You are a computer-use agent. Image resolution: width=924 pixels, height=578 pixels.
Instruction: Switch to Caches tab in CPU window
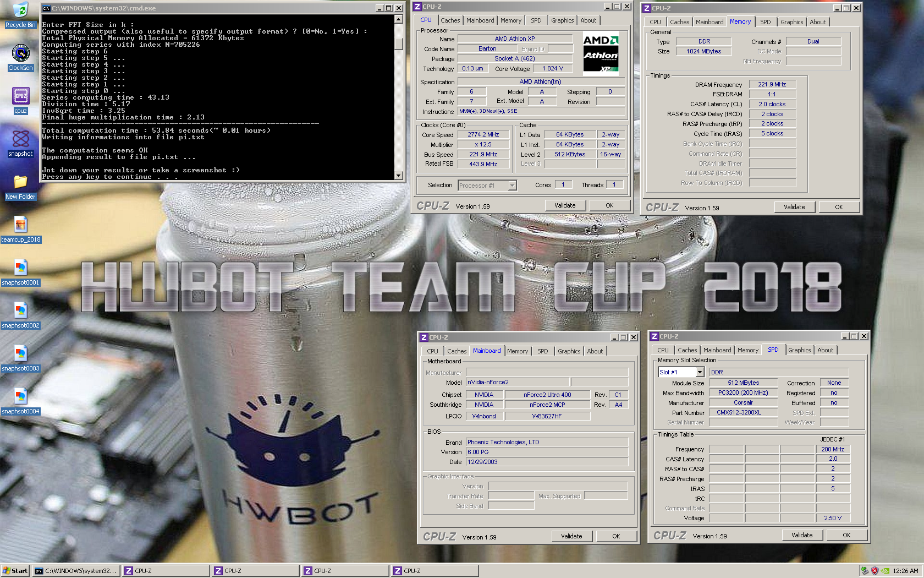click(450, 20)
